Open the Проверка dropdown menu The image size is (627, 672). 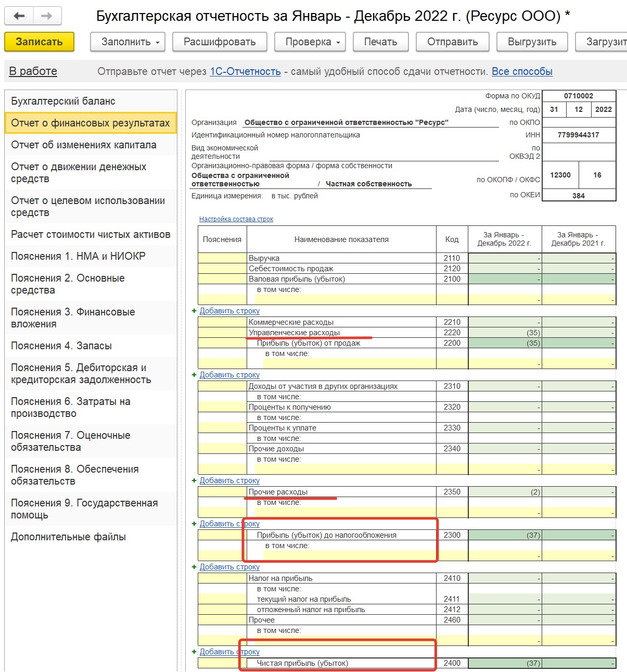pos(310,42)
